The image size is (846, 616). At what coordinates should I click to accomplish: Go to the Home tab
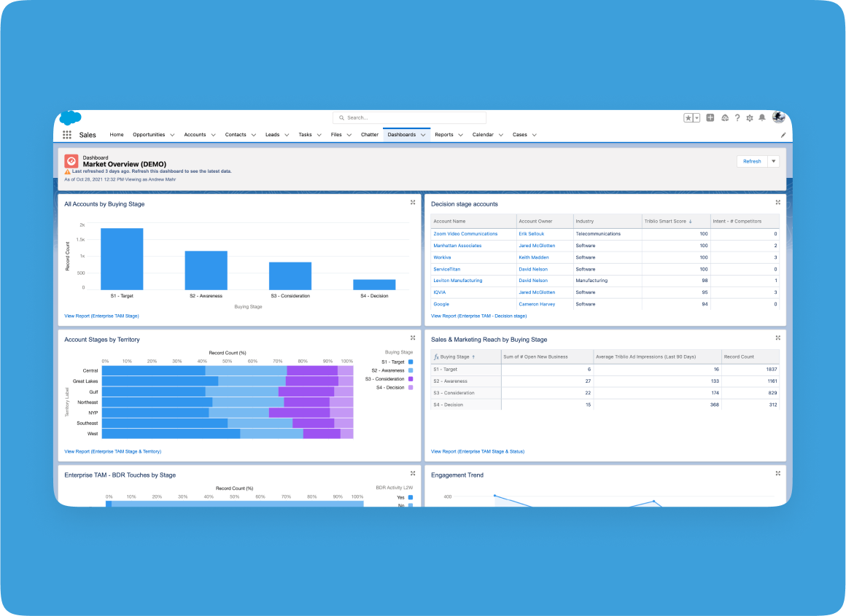coord(117,135)
